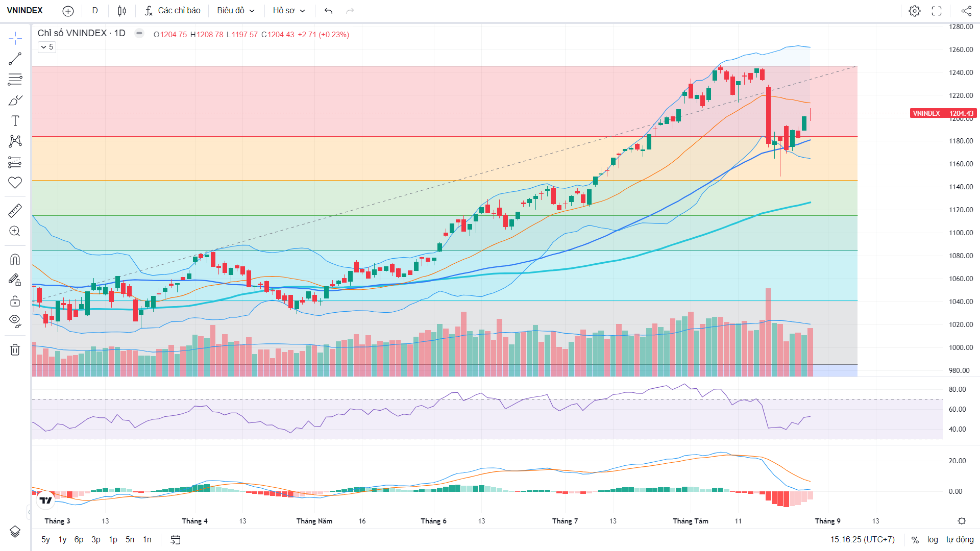Click the Tháng Tám time axis label

(690, 521)
